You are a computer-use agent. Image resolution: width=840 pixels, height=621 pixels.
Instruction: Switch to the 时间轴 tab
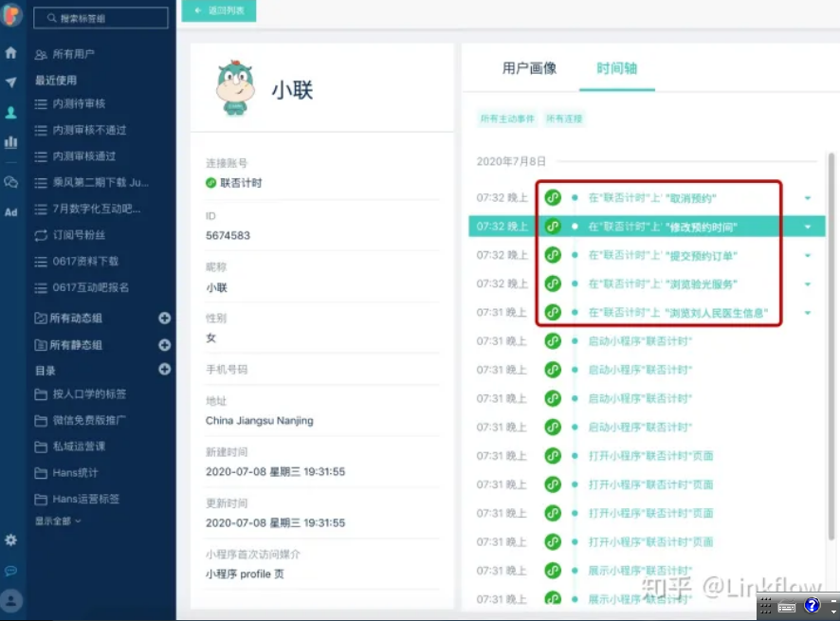click(616, 68)
